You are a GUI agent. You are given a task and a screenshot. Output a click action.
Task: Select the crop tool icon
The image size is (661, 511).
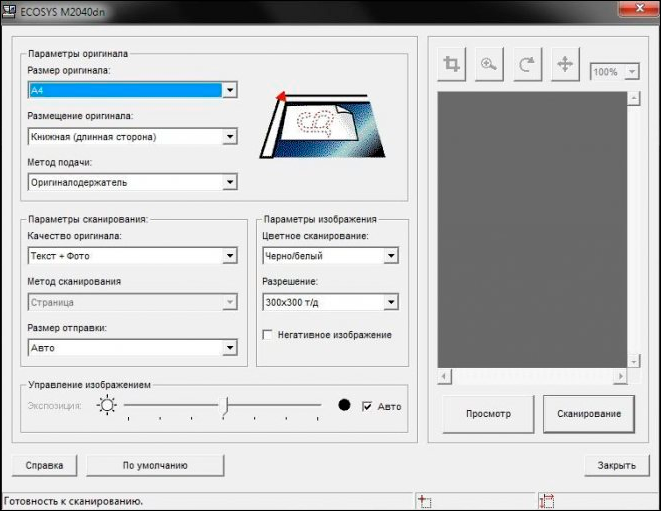[452, 65]
